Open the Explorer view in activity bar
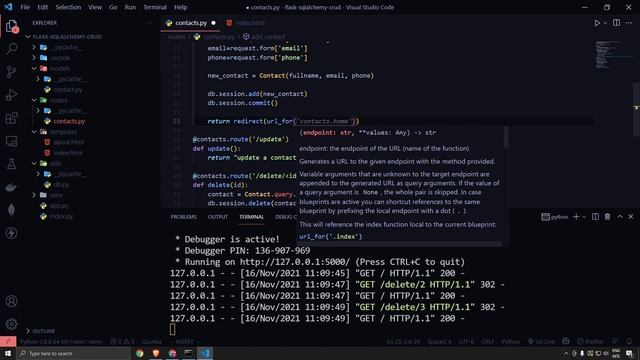 [11, 26]
